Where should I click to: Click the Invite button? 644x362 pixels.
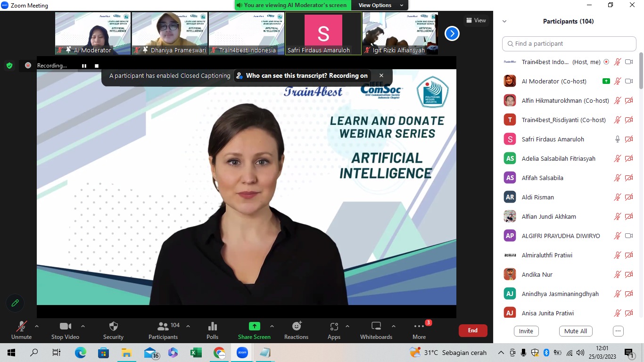tap(526, 331)
